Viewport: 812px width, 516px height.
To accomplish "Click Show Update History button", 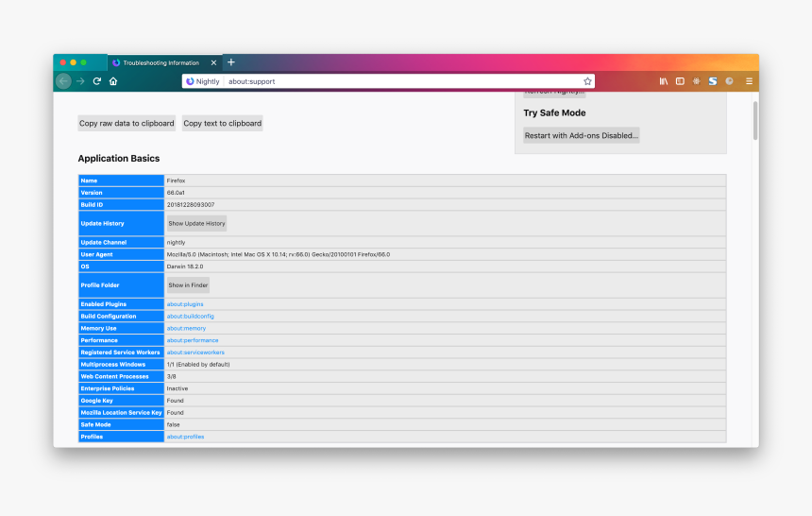I will tap(196, 224).
